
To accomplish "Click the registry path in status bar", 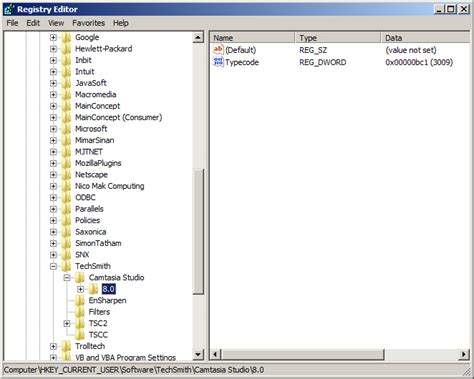I will click(134, 370).
